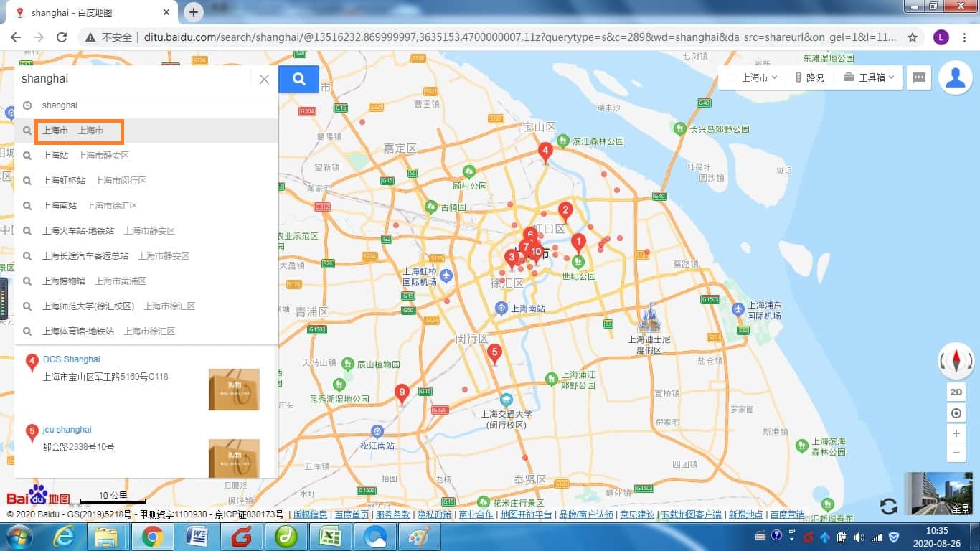Open the DCS Shanghai result link
Image resolution: width=980 pixels, height=551 pixels.
pyautogui.click(x=72, y=359)
